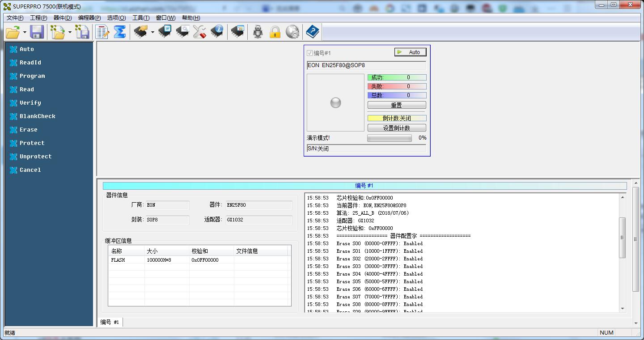
Task: Toggle the 编号#1 checkbox
Action: click(x=309, y=53)
